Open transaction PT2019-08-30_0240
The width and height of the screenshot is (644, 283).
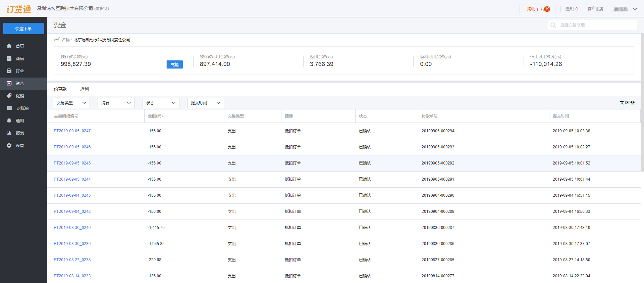(72, 228)
